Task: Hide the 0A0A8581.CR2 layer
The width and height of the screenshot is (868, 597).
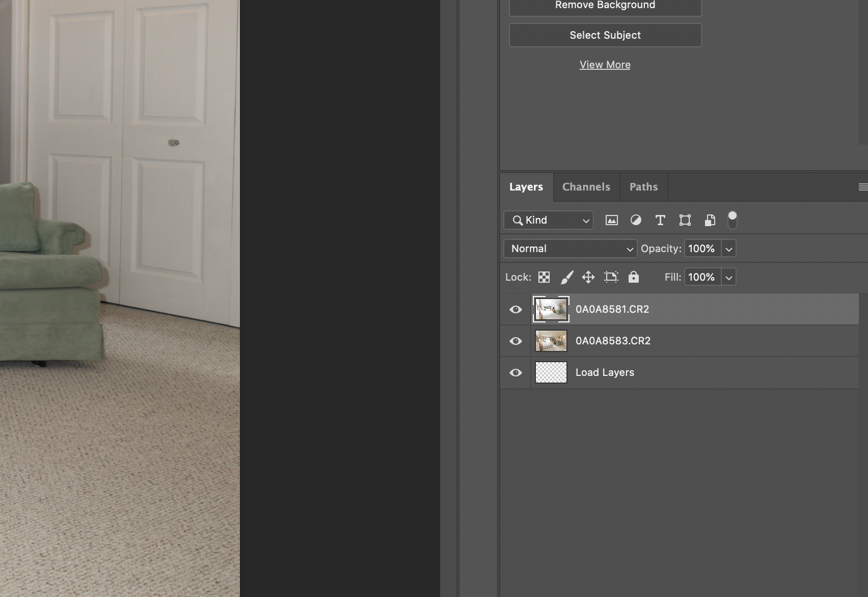Action: [x=516, y=309]
